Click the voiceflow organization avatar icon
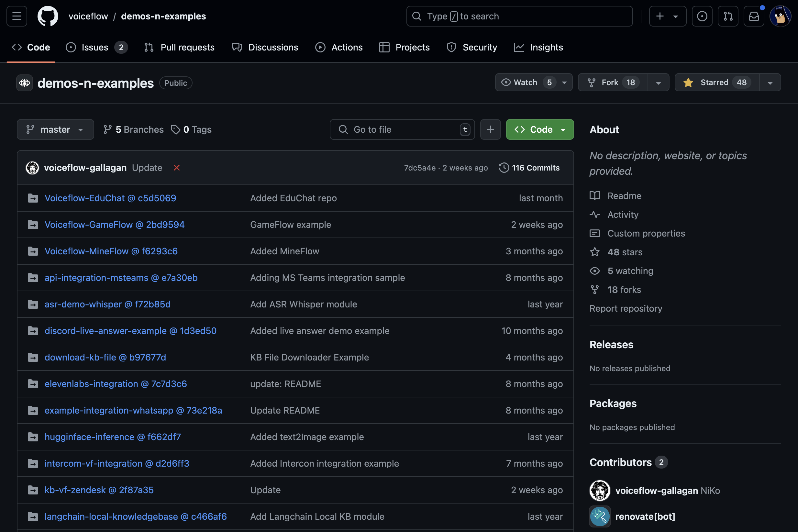This screenshot has height=532, width=798. click(x=24, y=83)
